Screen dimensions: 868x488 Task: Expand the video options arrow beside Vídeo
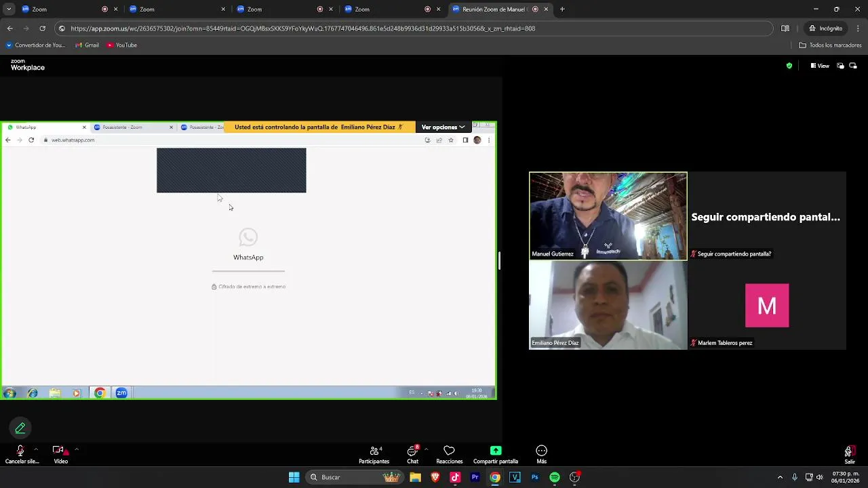(x=77, y=449)
